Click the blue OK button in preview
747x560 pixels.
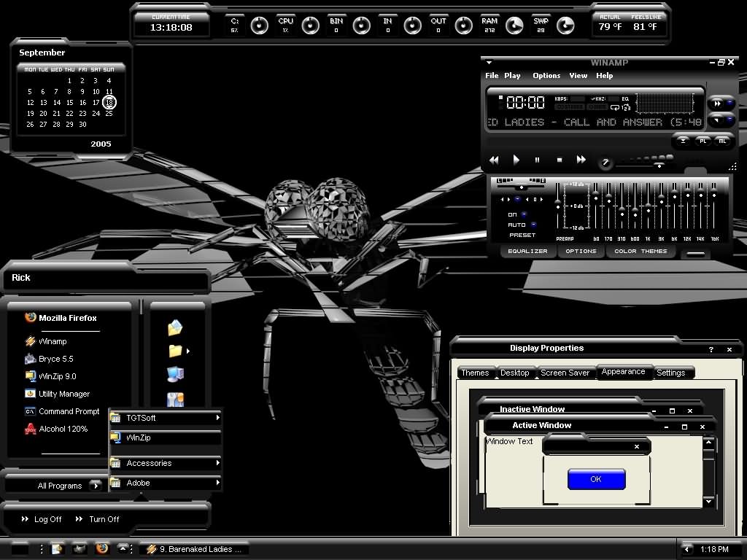tap(596, 479)
